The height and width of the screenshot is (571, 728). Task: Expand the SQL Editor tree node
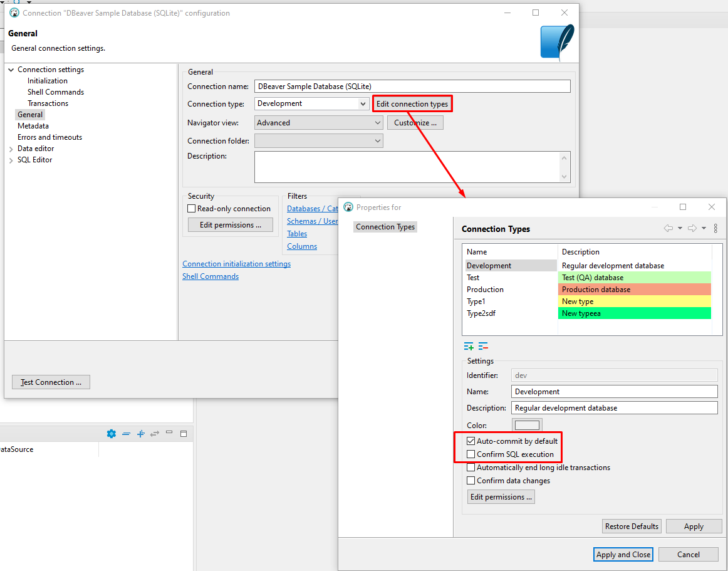click(x=11, y=160)
